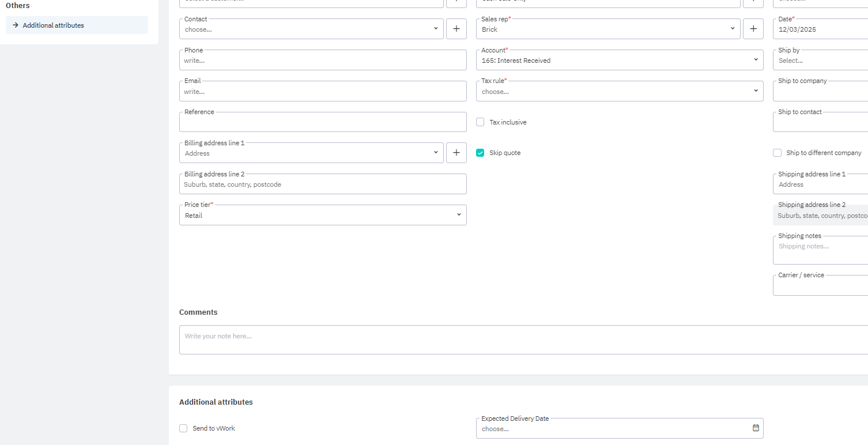Viewport: 868px width, 445px height.
Task: Expand the Account dropdown showing Interest Received
Action: [x=619, y=61]
